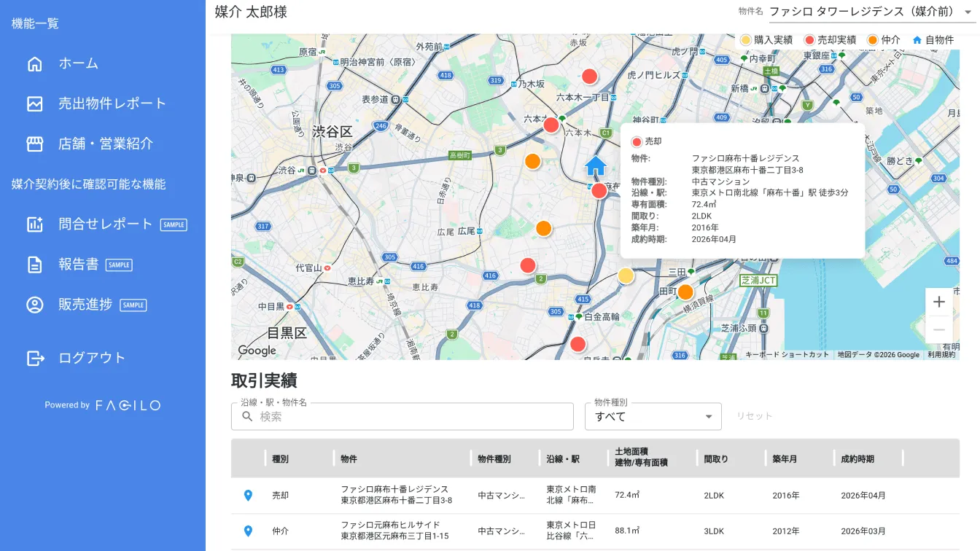980x551 pixels.
Task: Click the 売出物件レポート chart icon
Action: click(34, 103)
